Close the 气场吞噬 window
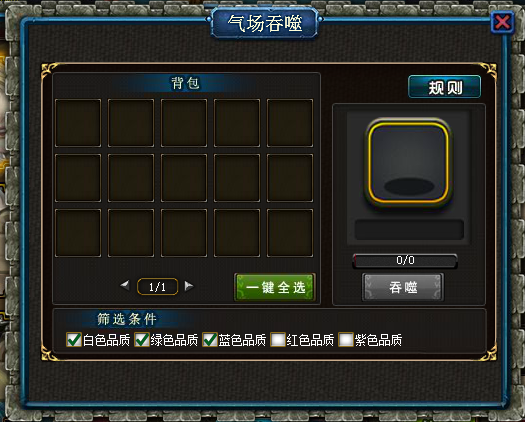Image resolution: width=525 pixels, height=422 pixels. [502, 22]
